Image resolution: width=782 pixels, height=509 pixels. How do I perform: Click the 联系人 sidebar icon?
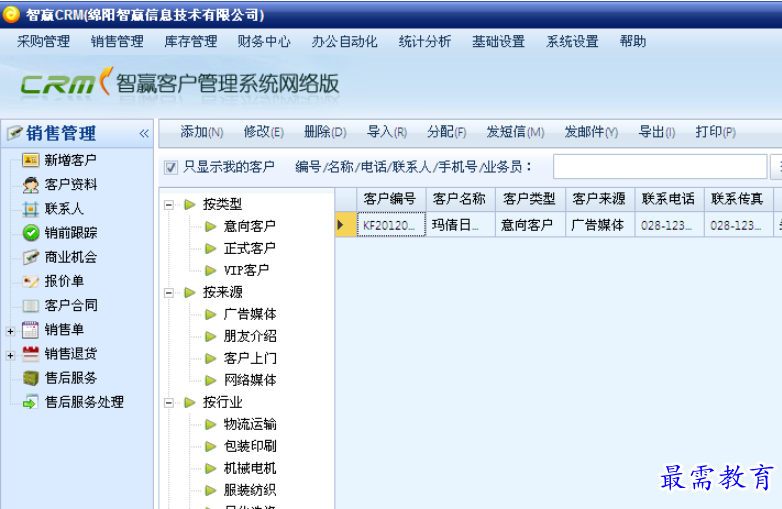[30, 208]
